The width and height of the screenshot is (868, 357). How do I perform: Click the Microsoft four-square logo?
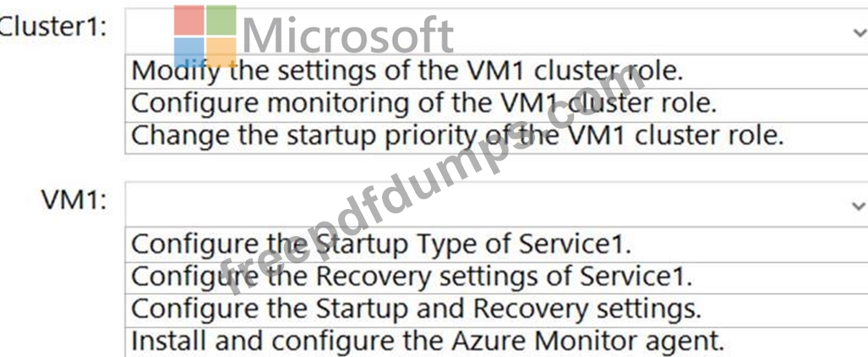[205, 36]
